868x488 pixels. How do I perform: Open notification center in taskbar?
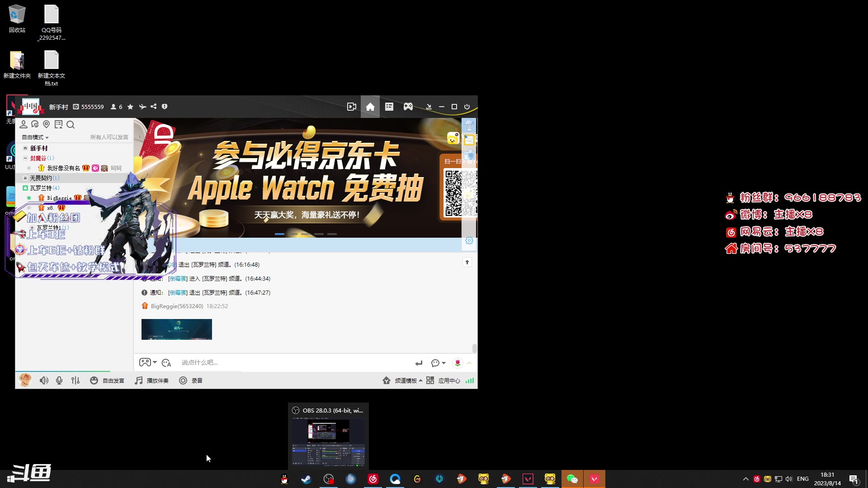[854, 479]
